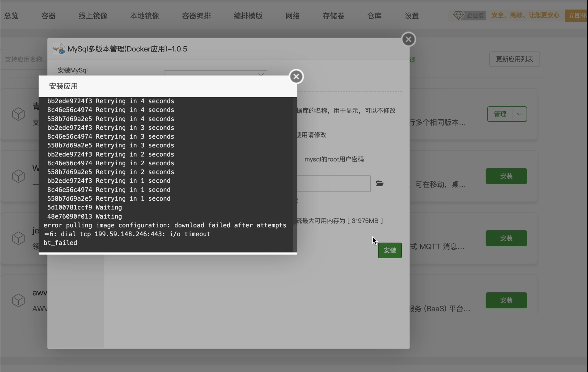Click the MySql logo icon in dialog title
Screen dimensions: 588x372
[59, 48]
